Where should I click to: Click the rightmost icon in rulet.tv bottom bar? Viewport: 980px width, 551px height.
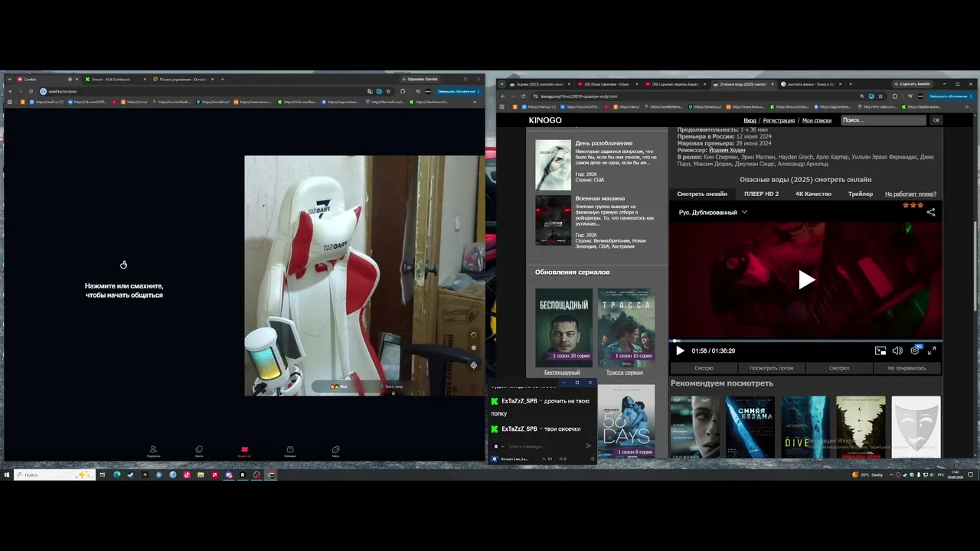pyautogui.click(x=335, y=451)
